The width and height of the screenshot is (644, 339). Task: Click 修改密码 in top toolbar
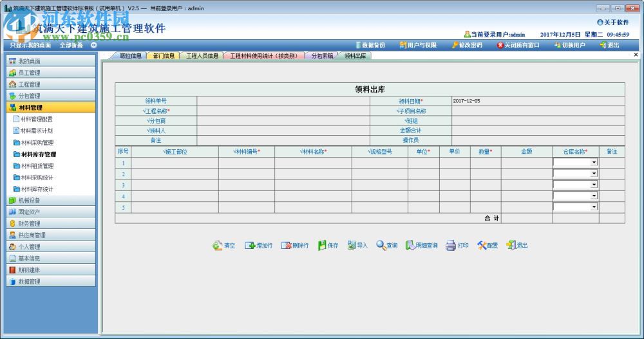pos(467,45)
